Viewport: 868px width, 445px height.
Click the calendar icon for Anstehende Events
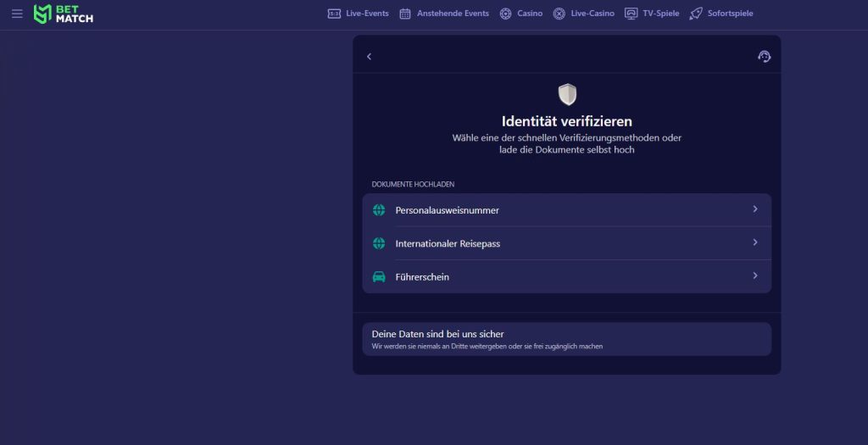pyautogui.click(x=405, y=14)
